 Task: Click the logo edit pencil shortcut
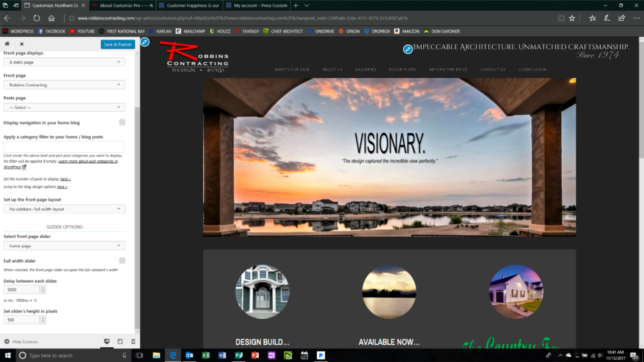click(145, 42)
